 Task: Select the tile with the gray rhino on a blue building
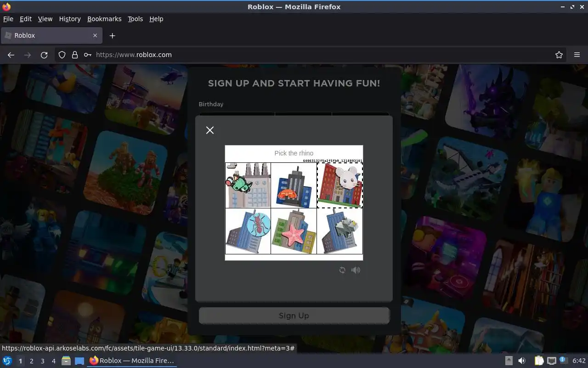coord(340,231)
